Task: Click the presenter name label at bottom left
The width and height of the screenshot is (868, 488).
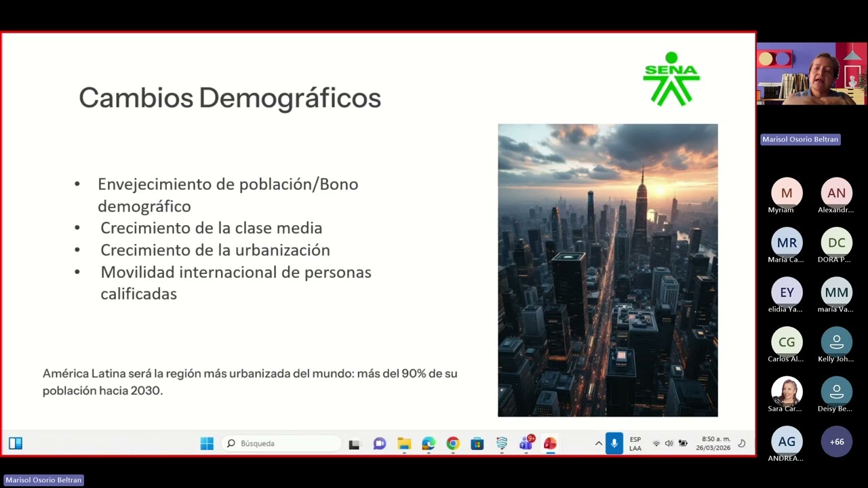Action: 43,480
